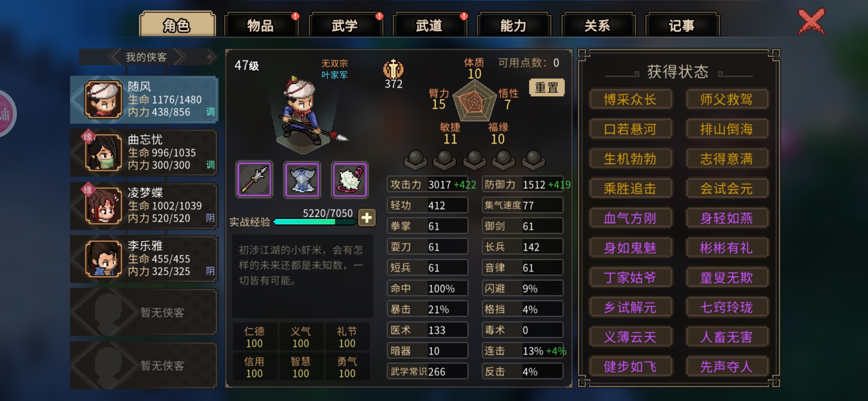Click the gold sword emblem showing 372
868x401 pixels.
tap(393, 69)
